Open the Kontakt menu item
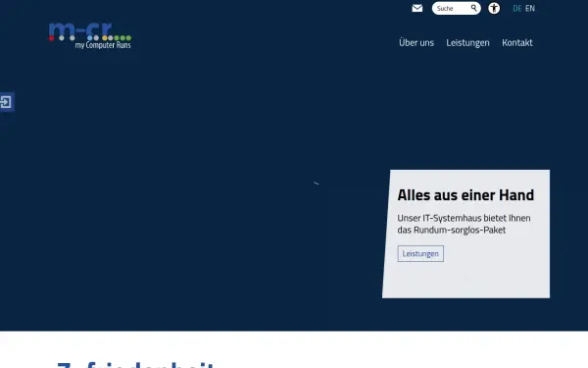This screenshot has height=368, width=588. point(517,43)
